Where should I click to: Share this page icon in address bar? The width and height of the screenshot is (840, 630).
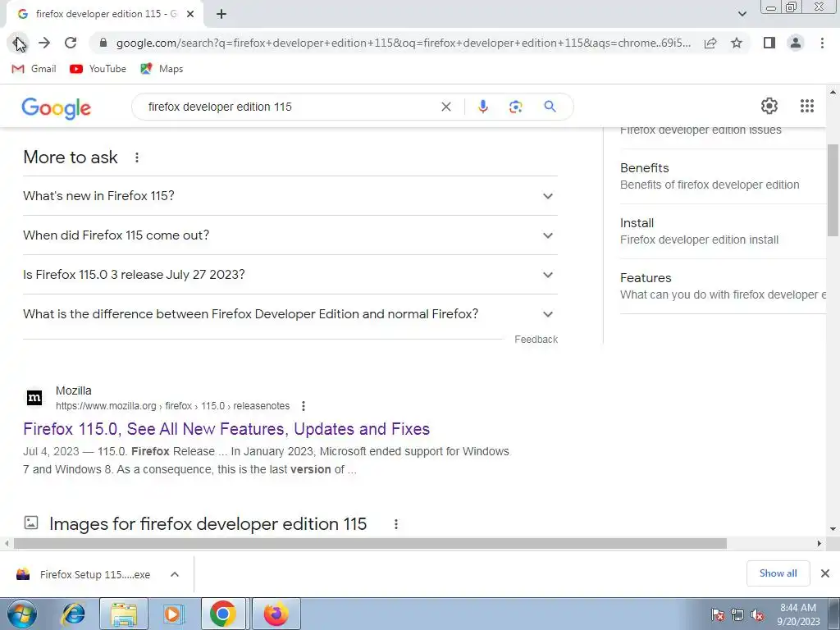(x=710, y=43)
